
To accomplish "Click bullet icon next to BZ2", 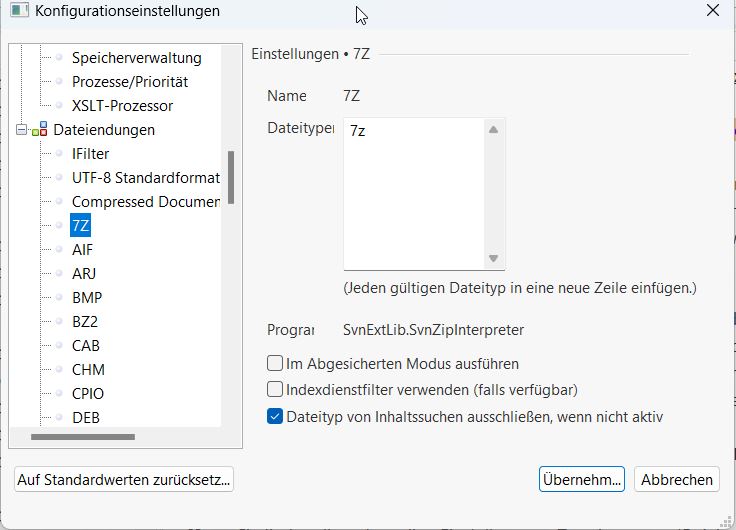I will coord(59,322).
